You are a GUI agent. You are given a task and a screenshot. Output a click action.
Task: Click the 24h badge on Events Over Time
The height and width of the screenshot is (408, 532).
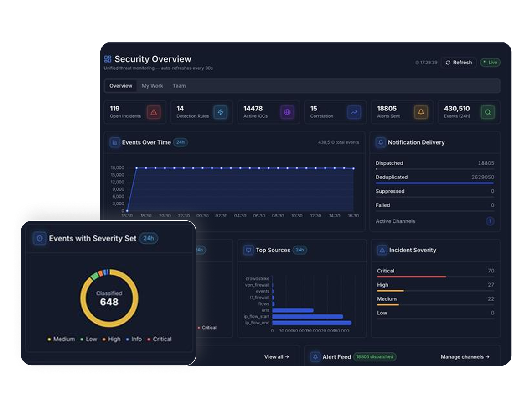coord(181,142)
